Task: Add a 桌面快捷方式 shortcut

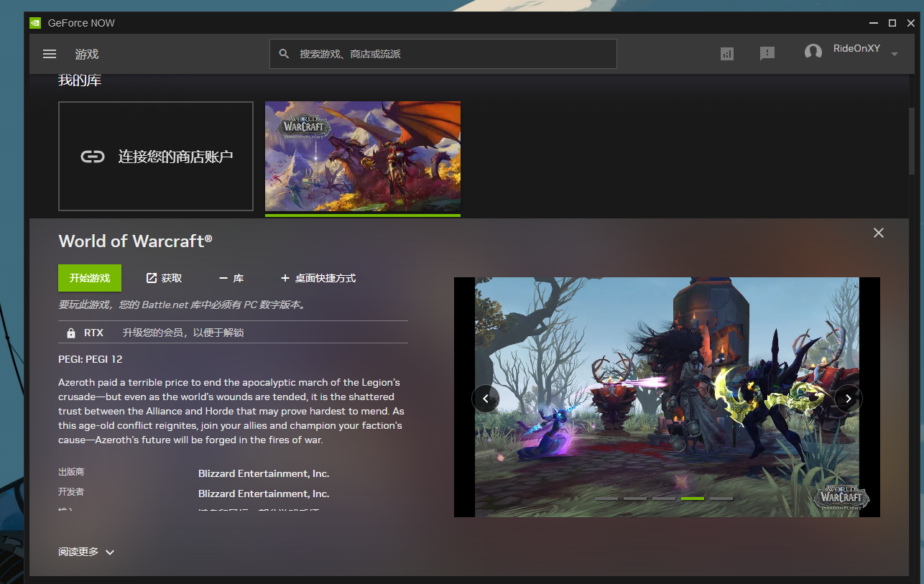Action: [318, 278]
